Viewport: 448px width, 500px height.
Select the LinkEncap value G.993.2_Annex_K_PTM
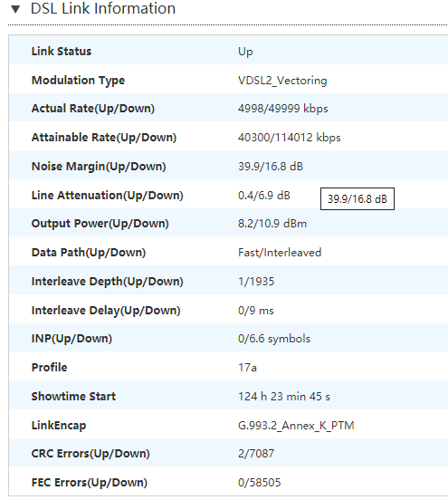pyautogui.click(x=296, y=426)
